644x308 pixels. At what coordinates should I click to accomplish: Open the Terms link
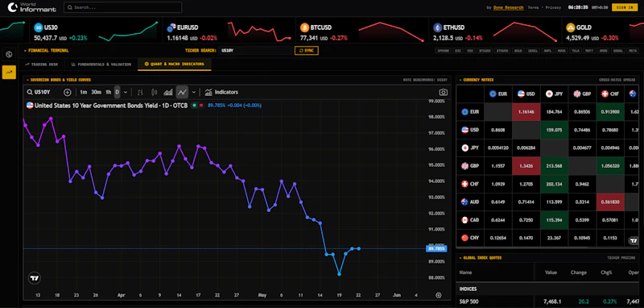[x=534, y=7]
